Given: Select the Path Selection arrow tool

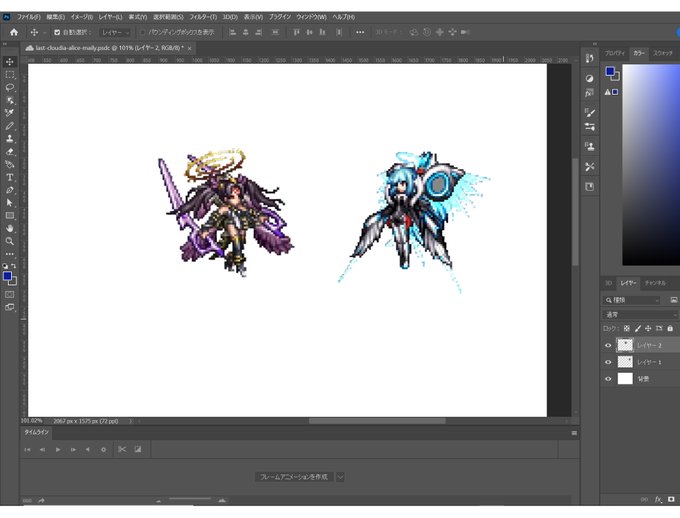Looking at the screenshot, I should tap(10, 203).
